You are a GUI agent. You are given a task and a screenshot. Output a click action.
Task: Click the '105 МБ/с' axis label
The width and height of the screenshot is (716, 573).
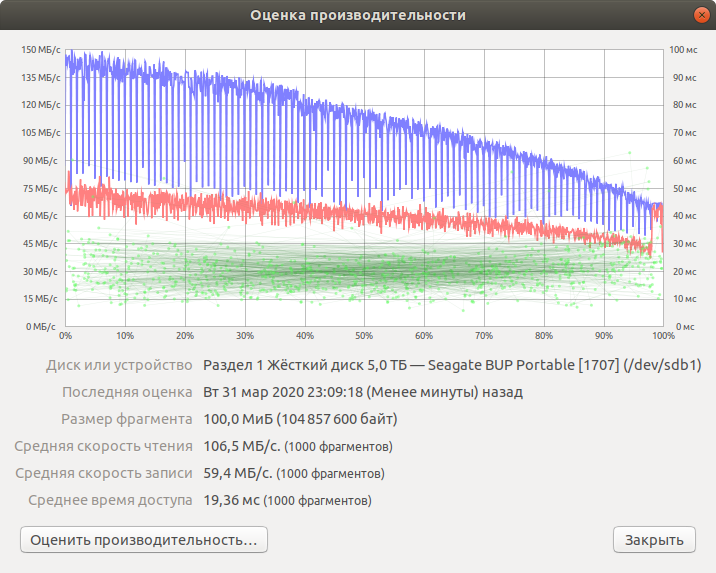coord(41,133)
